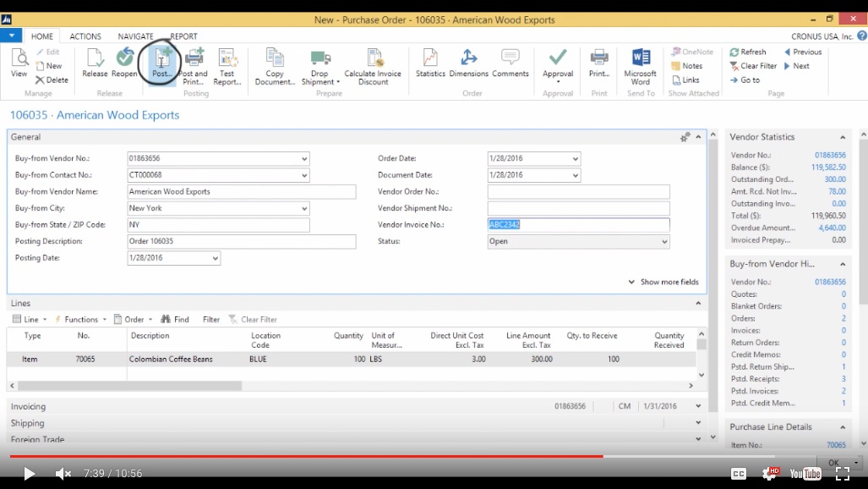
Task: Delete the current purchase order
Action: [52, 80]
